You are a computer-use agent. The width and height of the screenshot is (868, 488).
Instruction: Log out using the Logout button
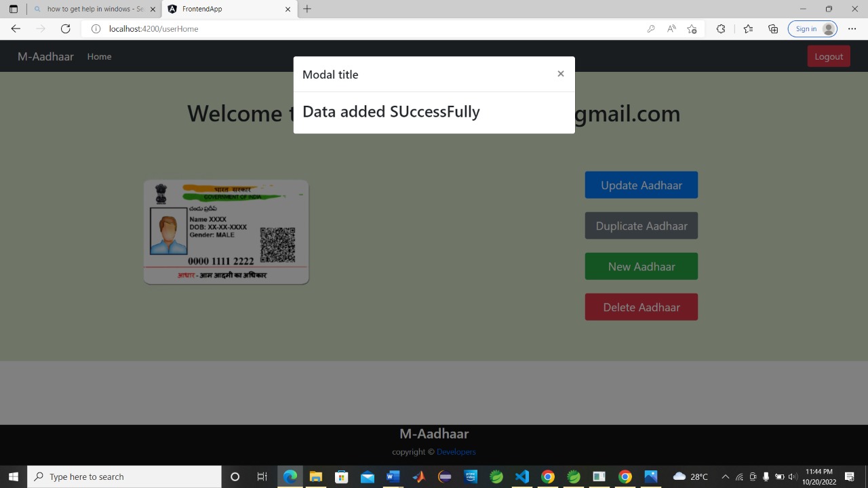click(828, 56)
